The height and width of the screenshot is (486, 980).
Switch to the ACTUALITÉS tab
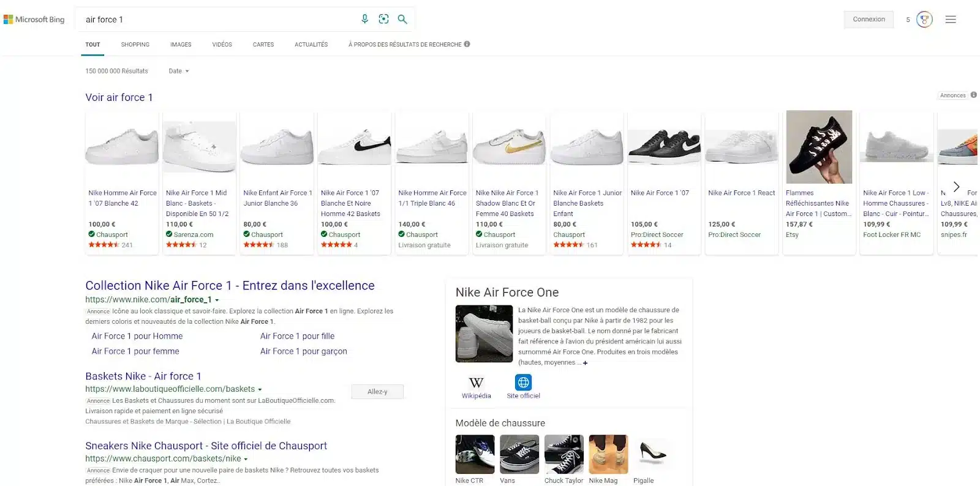pyautogui.click(x=311, y=45)
